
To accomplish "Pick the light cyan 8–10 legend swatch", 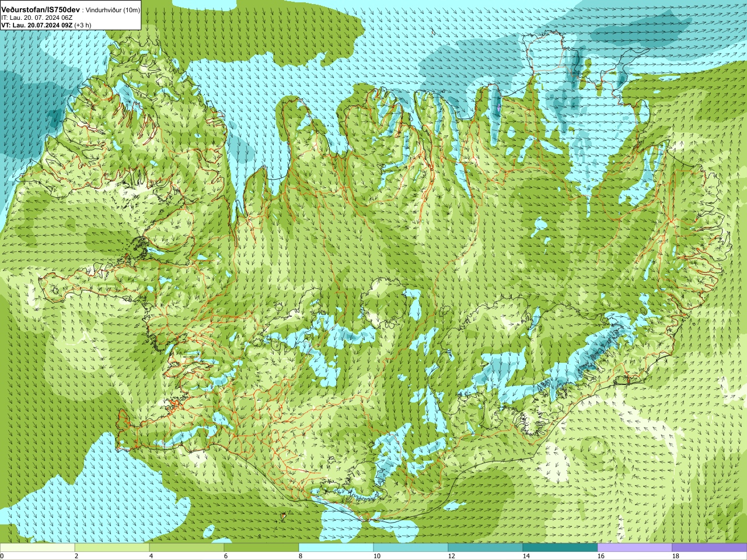I will point(336,548).
